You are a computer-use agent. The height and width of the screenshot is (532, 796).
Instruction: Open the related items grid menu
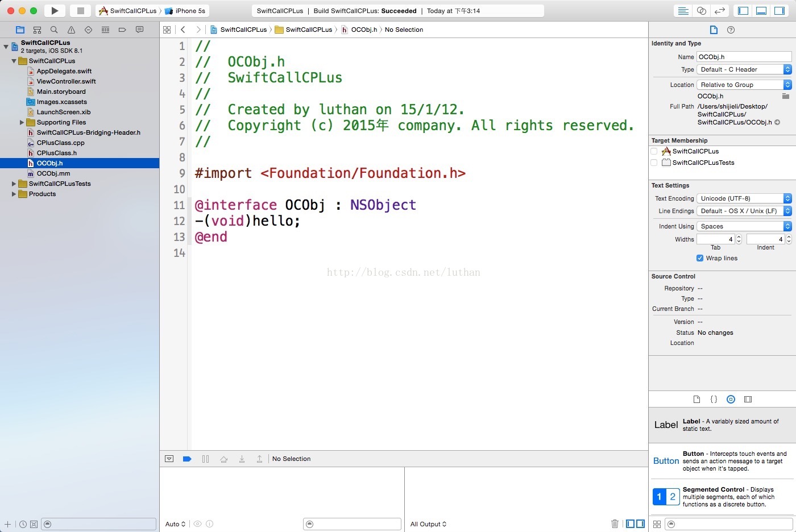[x=167, y=30]
